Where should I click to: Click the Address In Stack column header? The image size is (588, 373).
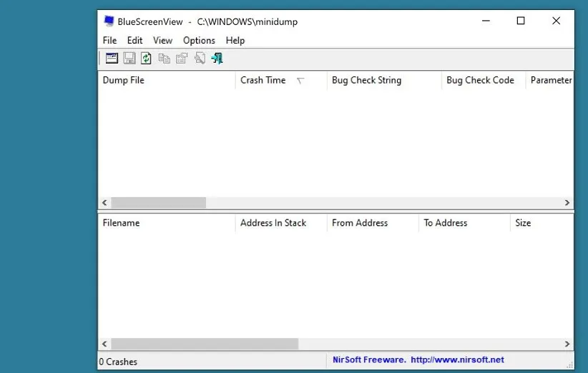coord(273,223)
